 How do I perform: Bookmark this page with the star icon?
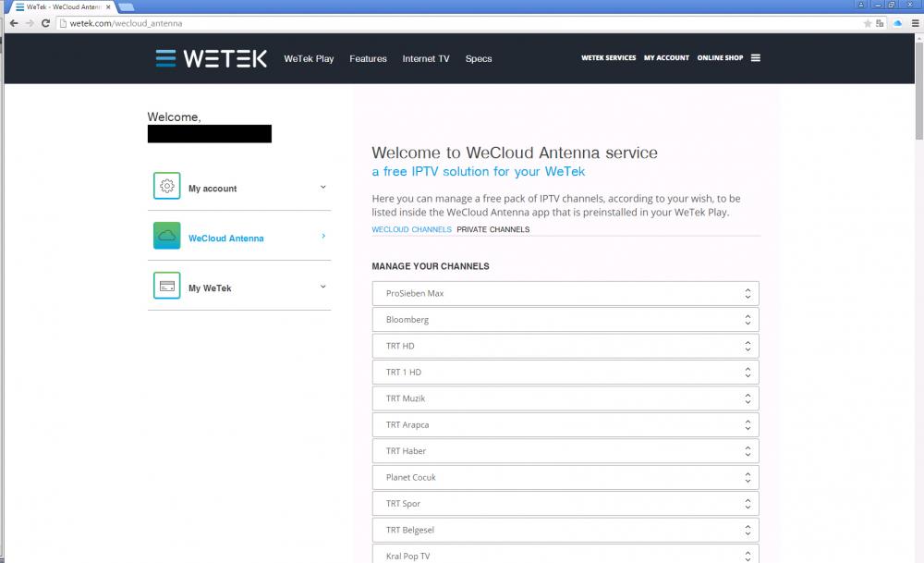(x=868, y=23)
